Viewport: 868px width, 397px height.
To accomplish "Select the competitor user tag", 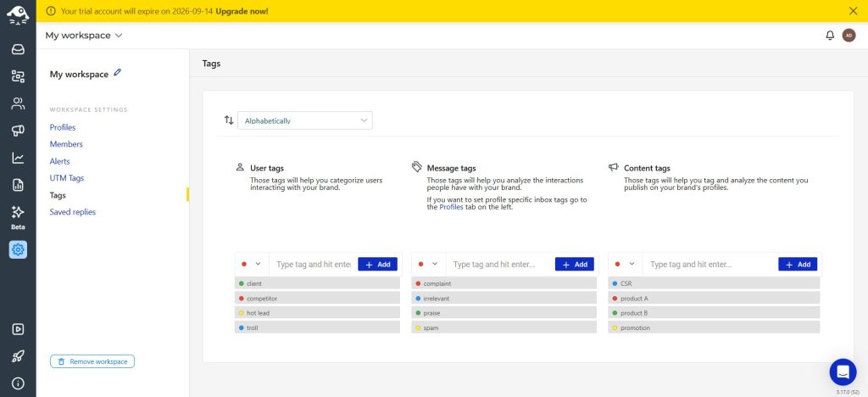I will pos(317,299).
